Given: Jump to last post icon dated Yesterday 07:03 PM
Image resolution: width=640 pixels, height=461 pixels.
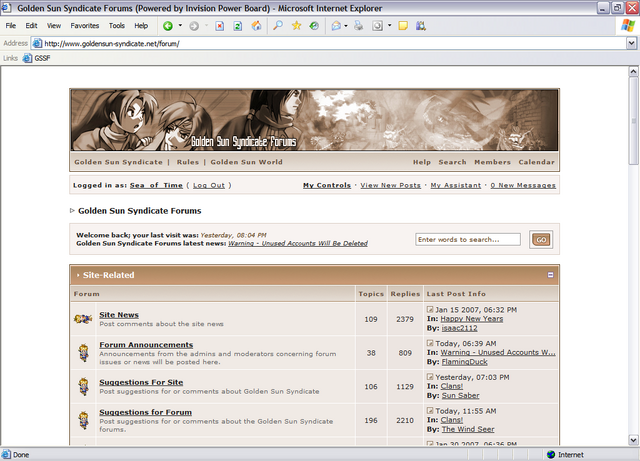Looking at the screenshot, I should coord(430,377).
